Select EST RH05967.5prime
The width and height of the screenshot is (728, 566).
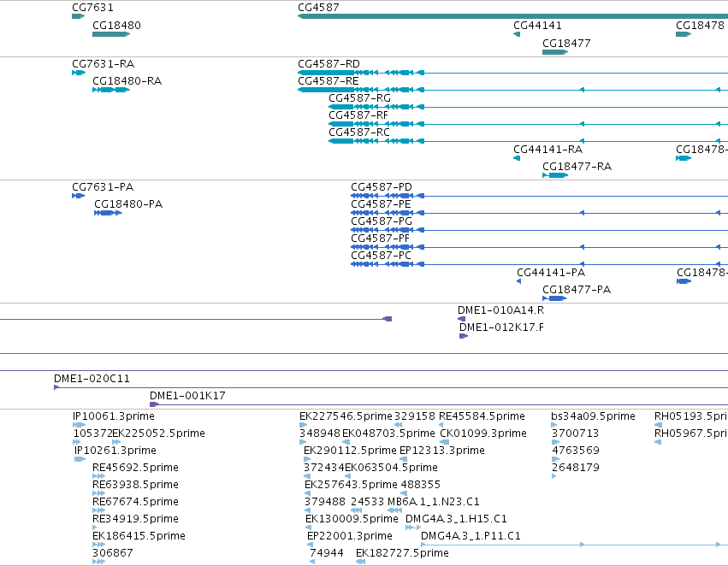click(691, 433)
